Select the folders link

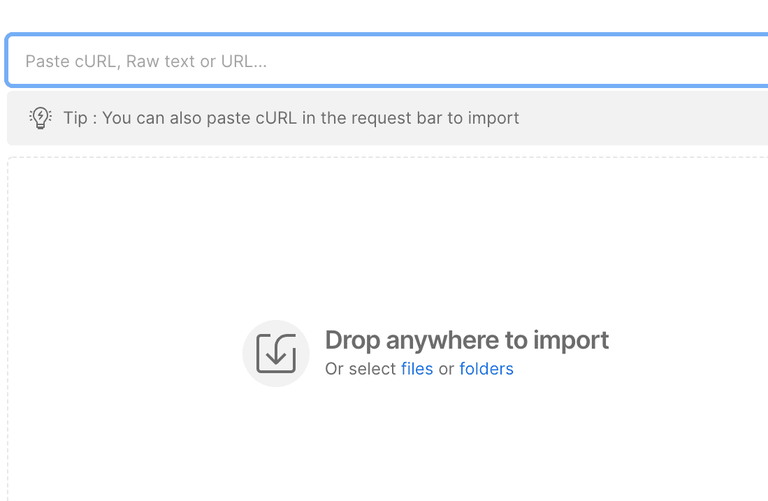(486, 369)
